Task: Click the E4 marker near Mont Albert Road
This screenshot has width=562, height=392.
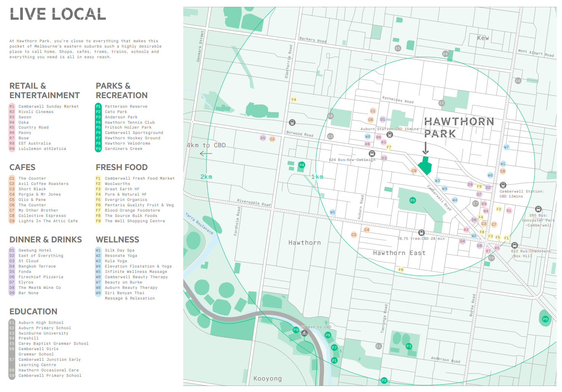Action: pyautogui.click(x=445, y=54)
